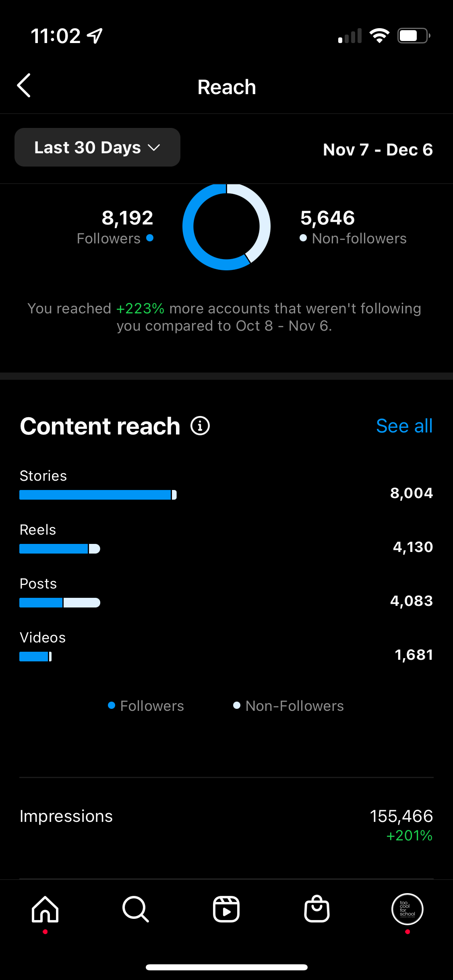Tap the 5,646 Non-followers stat

pos(353,227)
